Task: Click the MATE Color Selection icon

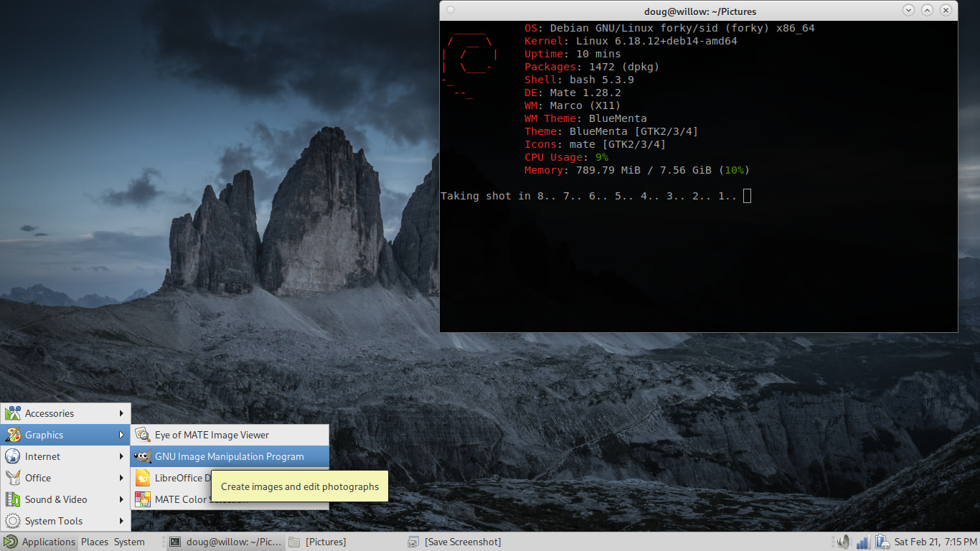Action: pyautogui.click(x=143, y=499)
